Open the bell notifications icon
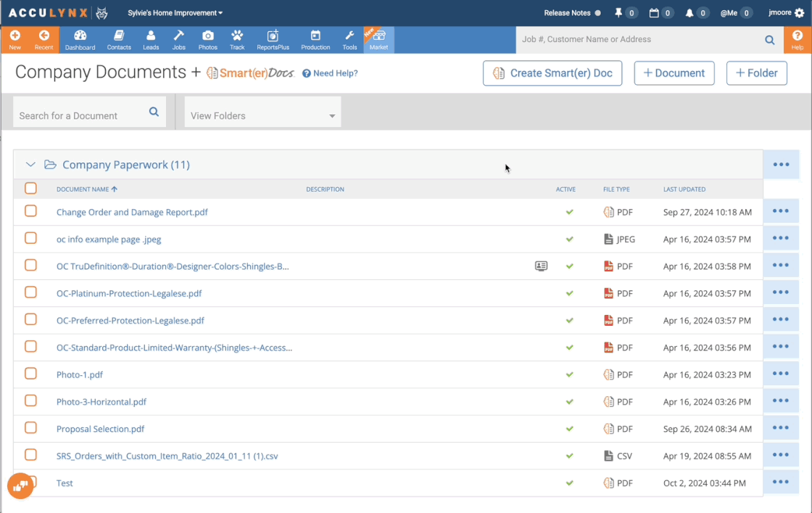The height and width of the screenshot is (513, 812). [x=689, y=13]
